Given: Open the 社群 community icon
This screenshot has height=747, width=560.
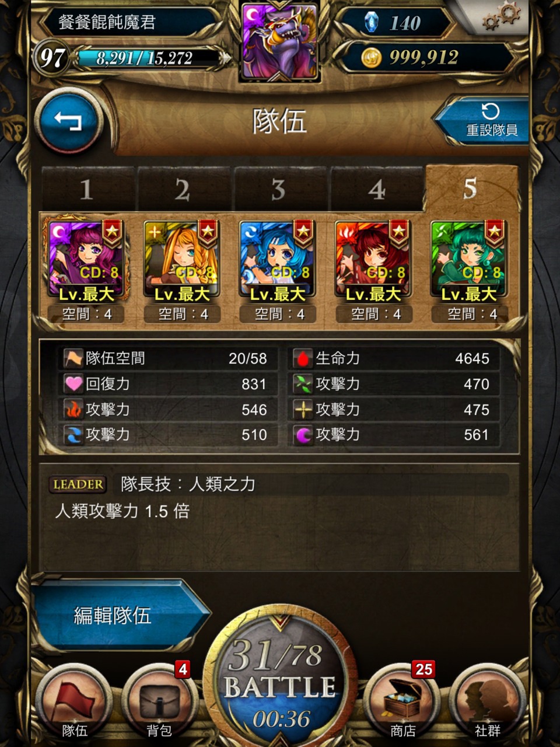Looking at the screenshot, I should coord(487,701).
